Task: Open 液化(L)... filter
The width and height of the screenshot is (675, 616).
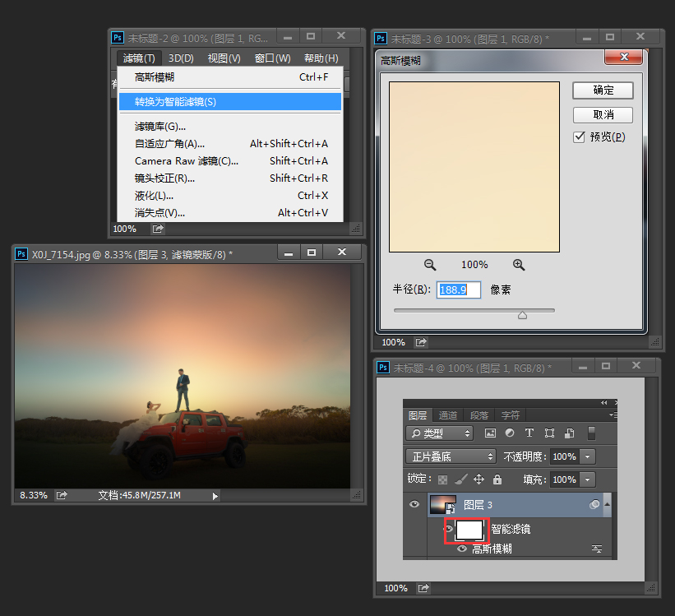Action: pyautogui.click(x=230, y=196)
